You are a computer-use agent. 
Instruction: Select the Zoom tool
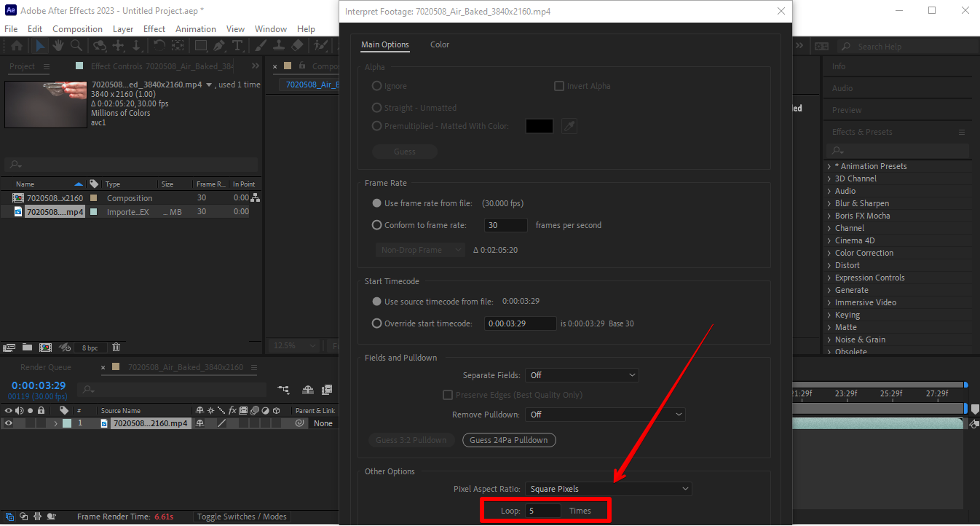pos(76,45)
